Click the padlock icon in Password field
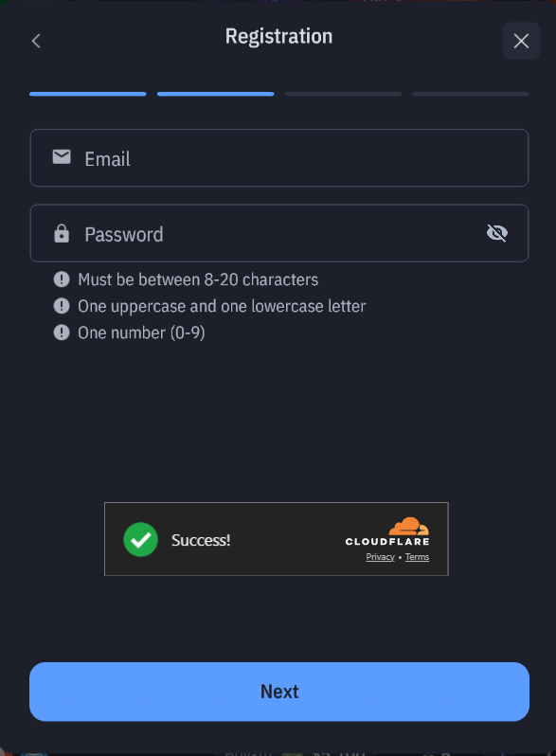 pos(62,233)
